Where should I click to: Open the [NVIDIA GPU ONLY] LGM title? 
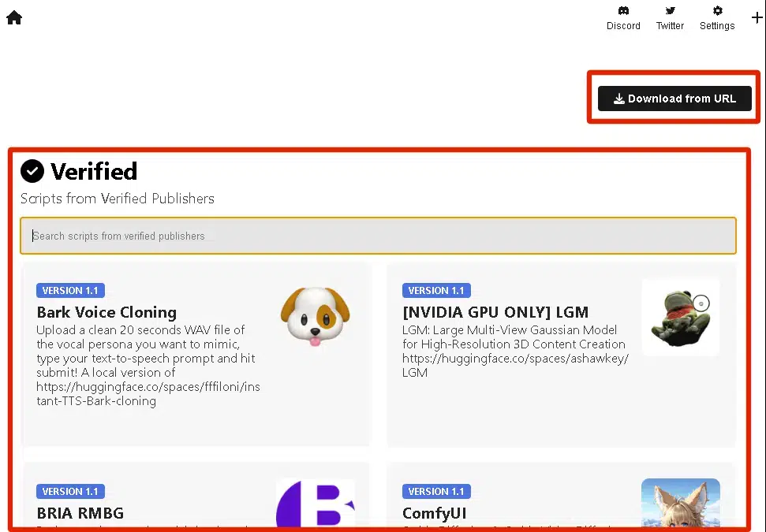tap(495, 312)
